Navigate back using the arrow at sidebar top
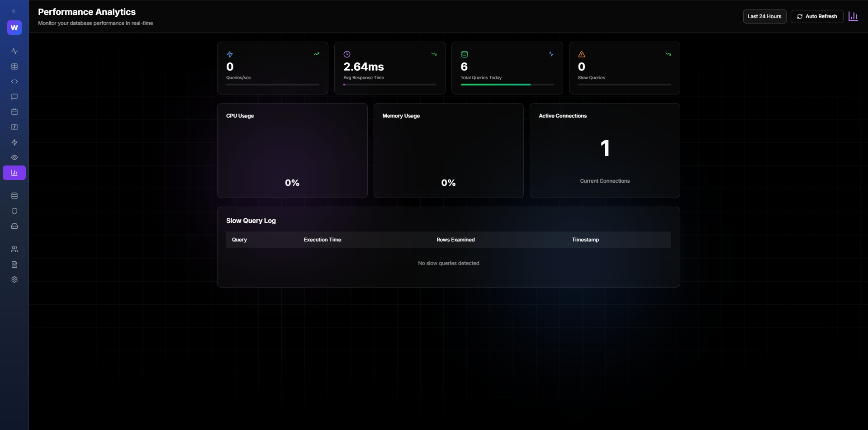This screenshot has width=868, height=430. pos(14,11)
